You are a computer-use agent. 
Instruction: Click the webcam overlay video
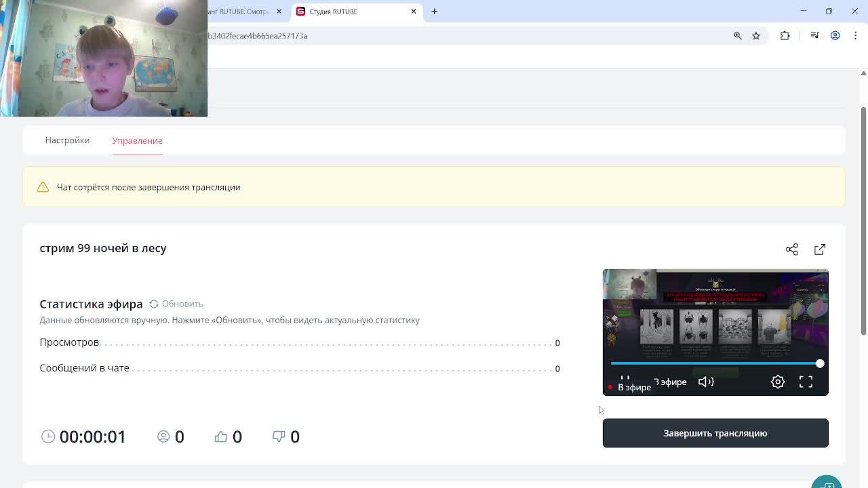(104, 58)
